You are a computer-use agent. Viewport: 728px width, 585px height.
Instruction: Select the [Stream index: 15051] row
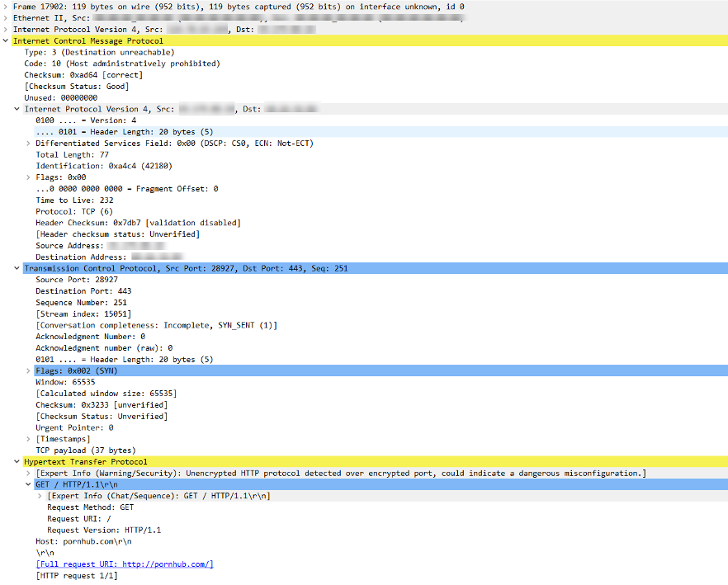click(83, 314)
